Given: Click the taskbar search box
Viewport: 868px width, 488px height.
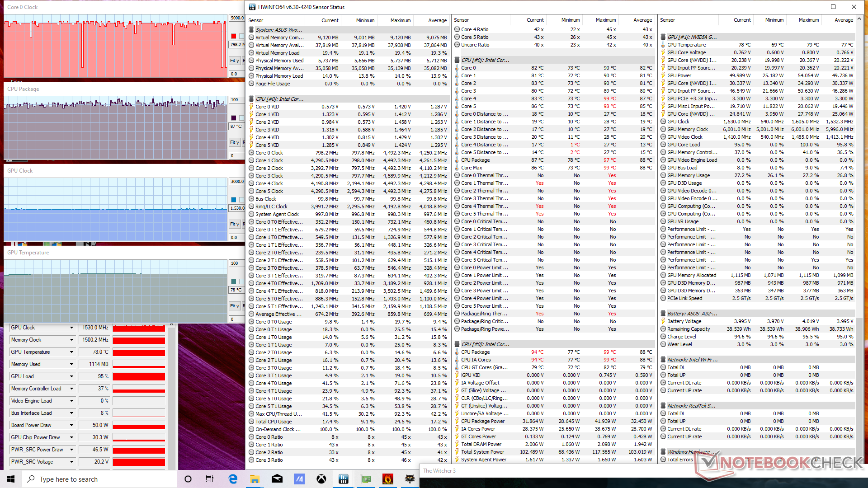Looking at the screenshot, I should 99,479.
